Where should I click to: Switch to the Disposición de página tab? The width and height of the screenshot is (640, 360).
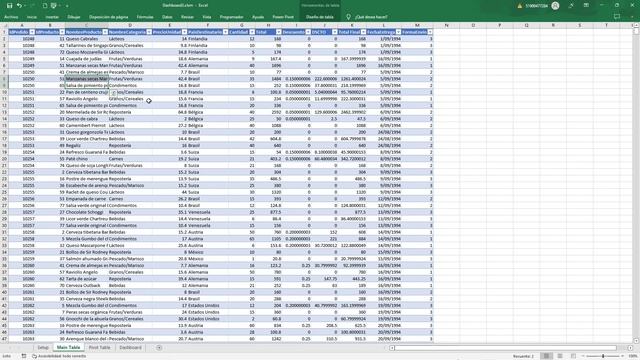pos(109,17)
